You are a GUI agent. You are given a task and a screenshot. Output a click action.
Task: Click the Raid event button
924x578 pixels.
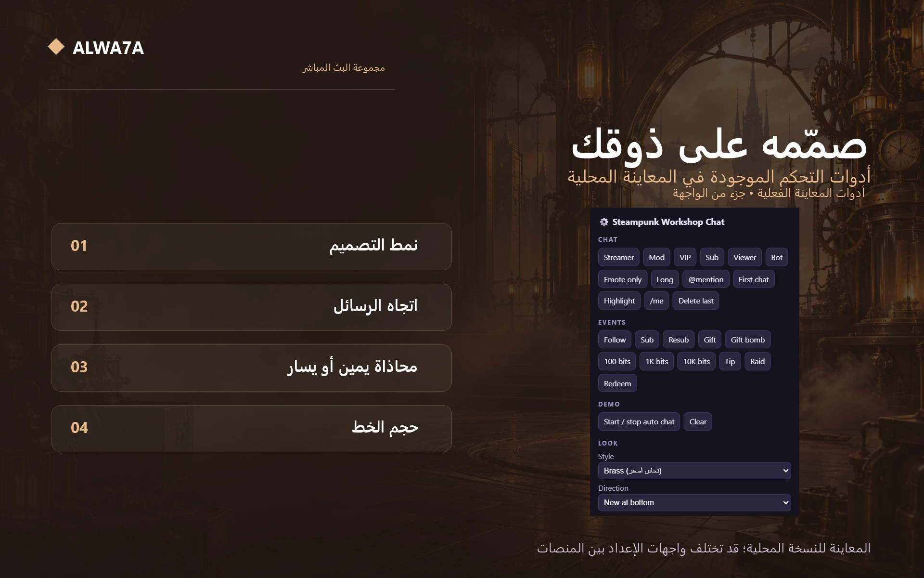[x=757, y=362]
